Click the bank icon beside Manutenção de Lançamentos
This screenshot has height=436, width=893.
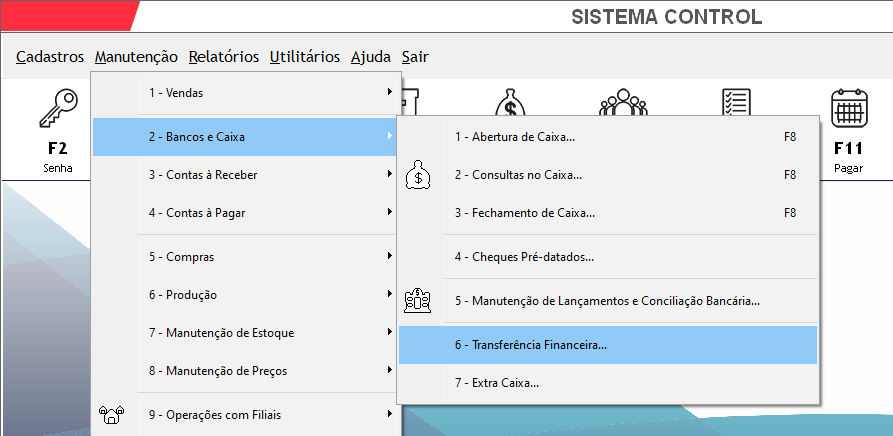[x=417, y=301]
